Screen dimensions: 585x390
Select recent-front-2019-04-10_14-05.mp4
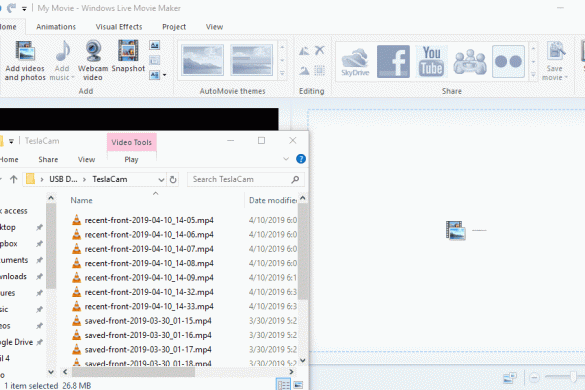click(x=149, y=220)
